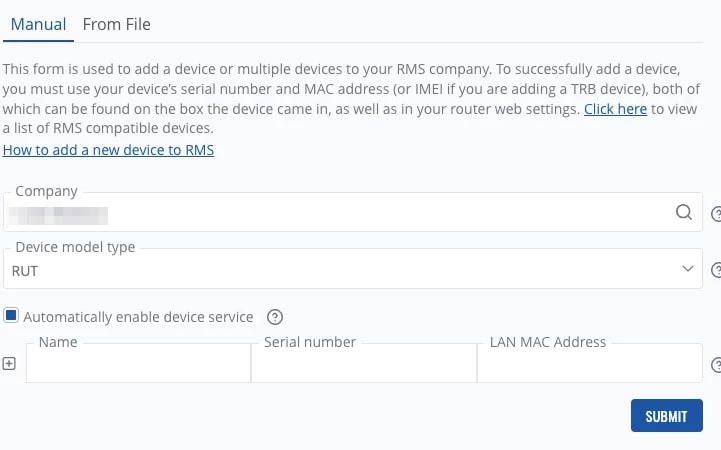Image resolution: width=721 pixels, height=450 pixels.
Task: Toggle the automatically enable device service checkbox
Action: pyautogui.click(x=11, y=316)
